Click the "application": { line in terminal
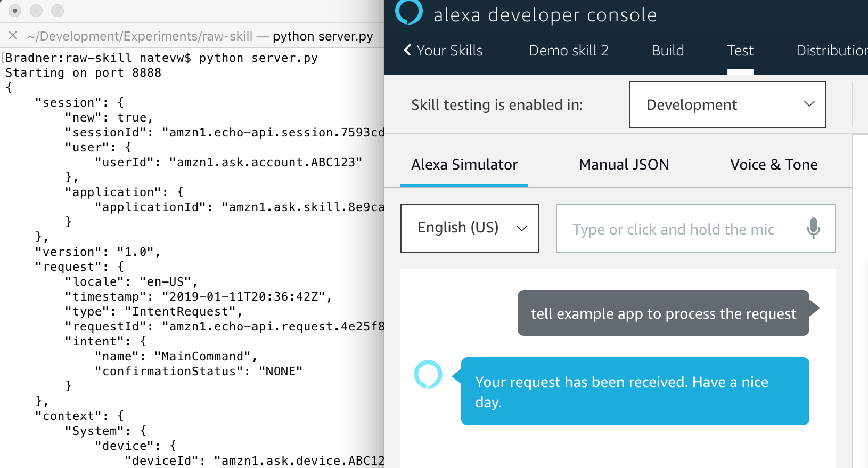Screen dimensions: 868x468 click(x=124, y=192)
